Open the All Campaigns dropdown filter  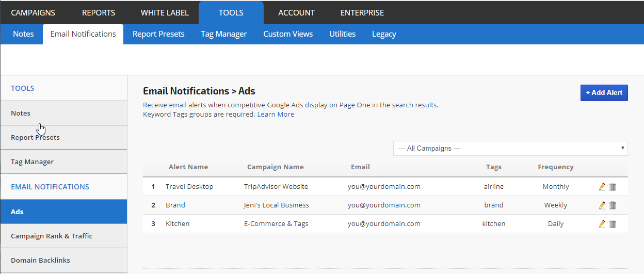pyautogui.click(x=510, y=149)
